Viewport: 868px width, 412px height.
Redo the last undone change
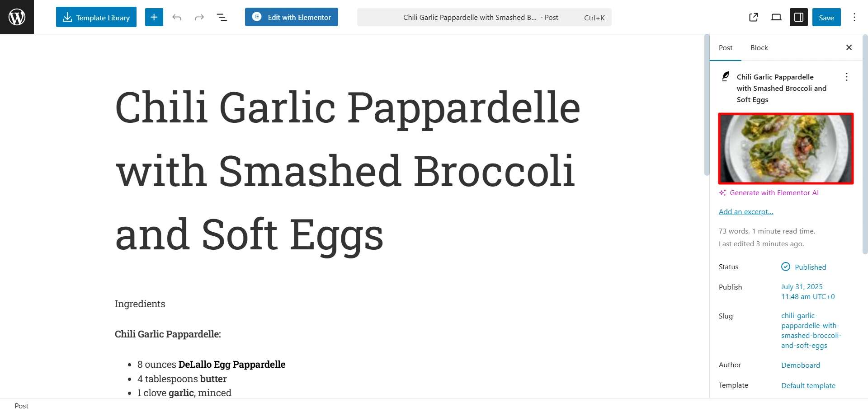(x=199, y=17)
